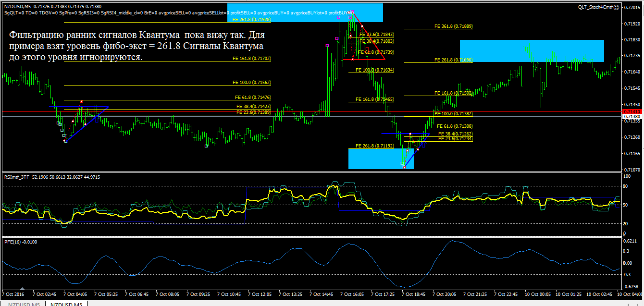Viewport: 644px width, 306px height.
Task: Select the FE 61.8 (0.71476) label
Action: [x=253, y=97]
